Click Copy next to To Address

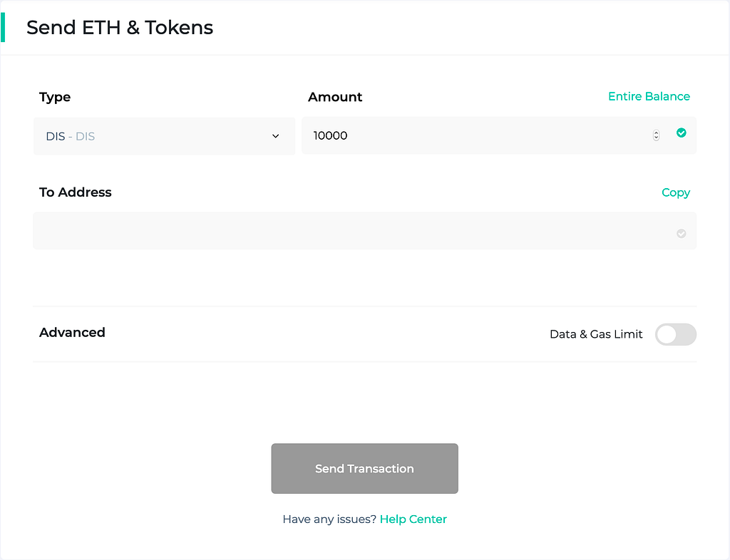(675, 192)
